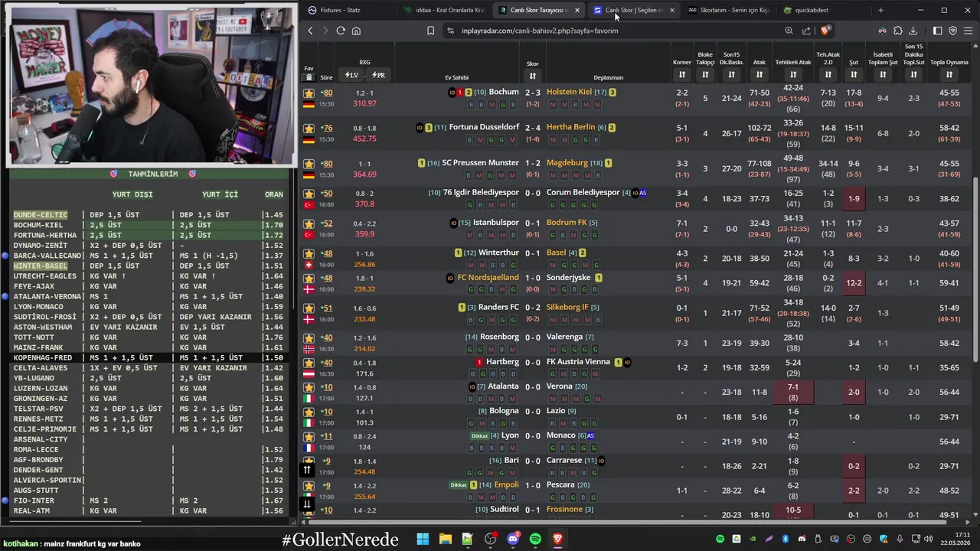Reload the page in browser toolbar
The image size is (980, 551).
(x=341, y=31)
